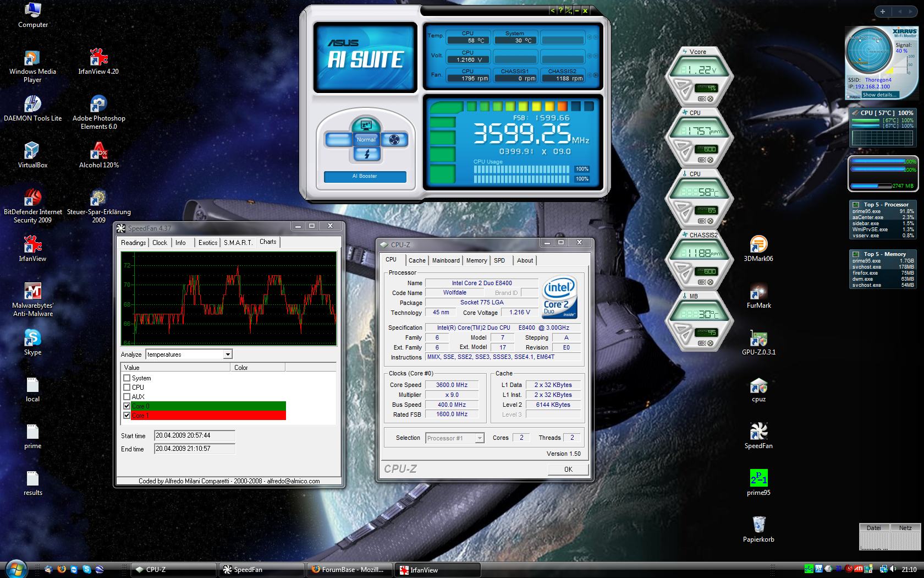Click the Windows Start orb
Screen dimensions: 924x578
[x=15, y=569]
